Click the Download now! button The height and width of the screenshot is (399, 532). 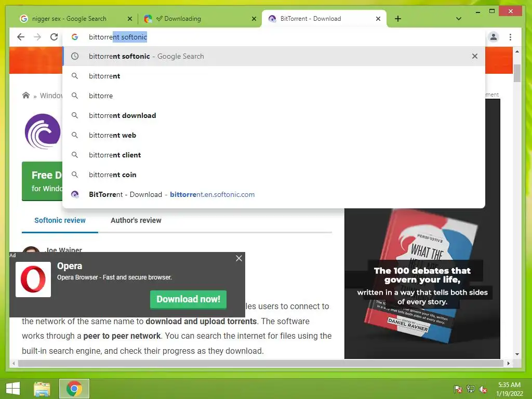coord(188,299)
